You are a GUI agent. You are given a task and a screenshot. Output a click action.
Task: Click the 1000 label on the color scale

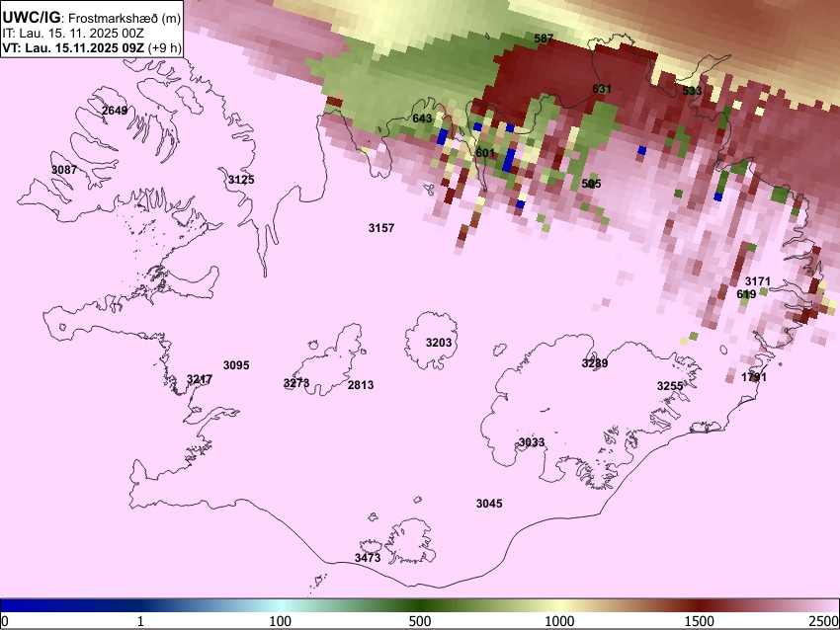(x=559, y=621)
